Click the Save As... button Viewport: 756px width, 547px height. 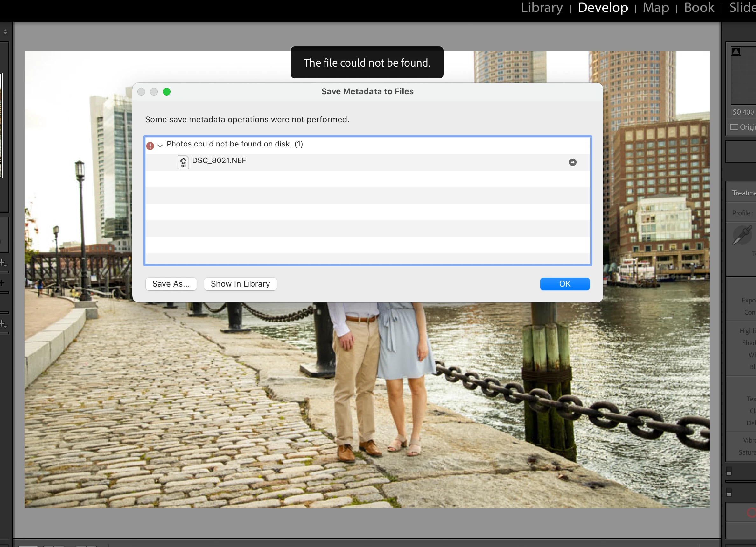click(x=171, y=284)
